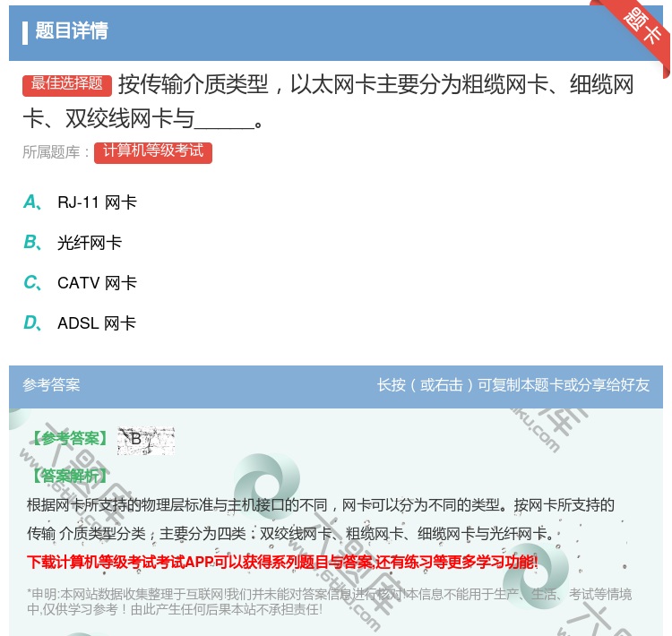The image size is (672, 636).
Task: Click the 所属题库 label
Action: click(56, 152)
